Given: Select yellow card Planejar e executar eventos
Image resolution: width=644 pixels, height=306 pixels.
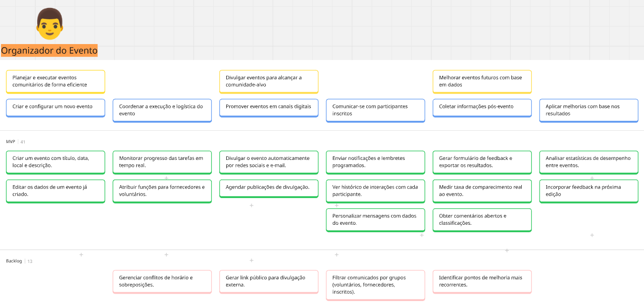Looking at the screenshot, I should click(x=55, y=81).
